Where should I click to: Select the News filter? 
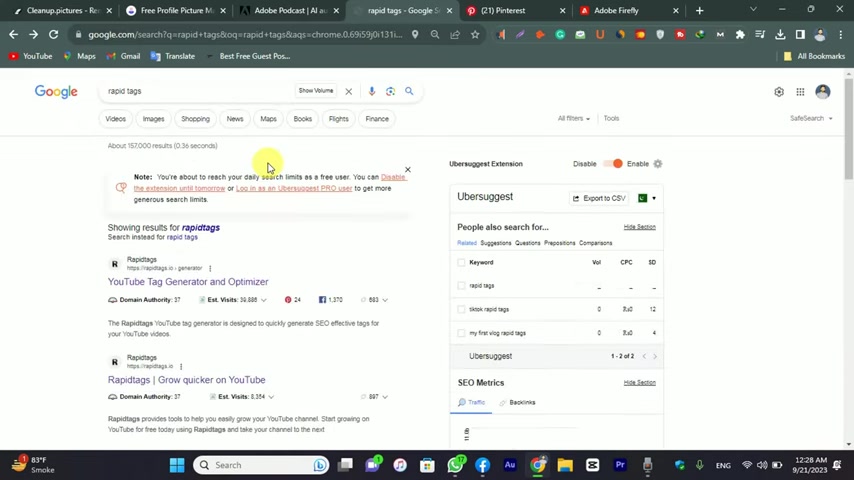pyautogui.click(x=235, y=119)
